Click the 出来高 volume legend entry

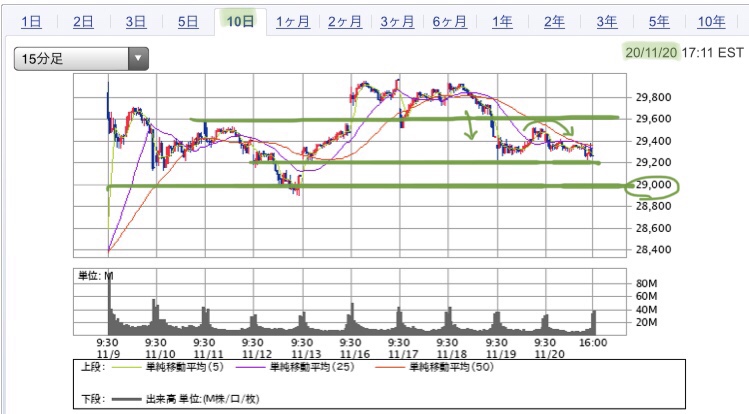click(185, 399)
